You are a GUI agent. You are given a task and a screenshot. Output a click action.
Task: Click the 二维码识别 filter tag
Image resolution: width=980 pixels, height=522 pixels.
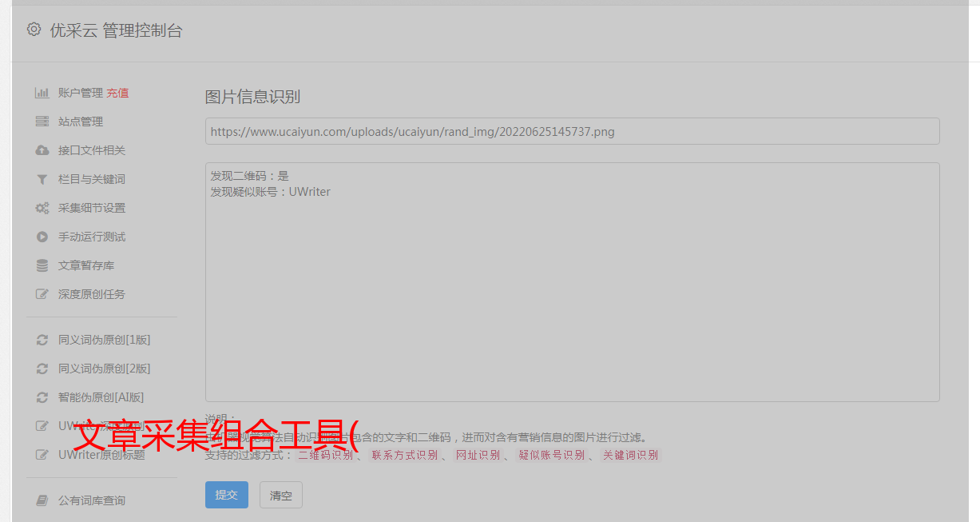[325, 455]
